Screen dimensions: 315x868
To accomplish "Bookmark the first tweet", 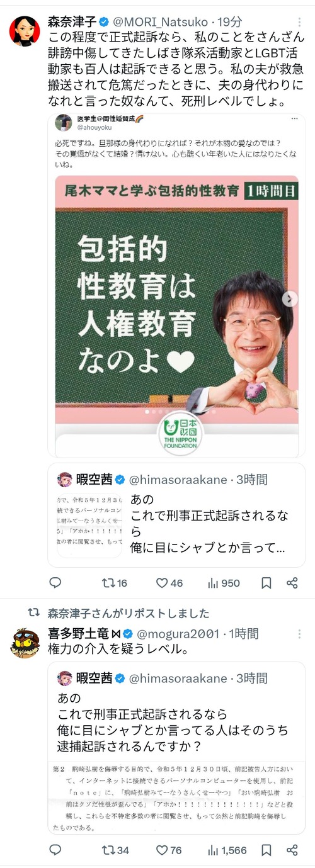I will tap(266, 583).
